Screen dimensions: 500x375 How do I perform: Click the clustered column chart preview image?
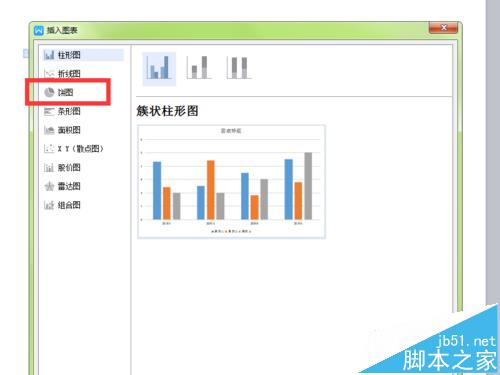[x=231, y=182]
